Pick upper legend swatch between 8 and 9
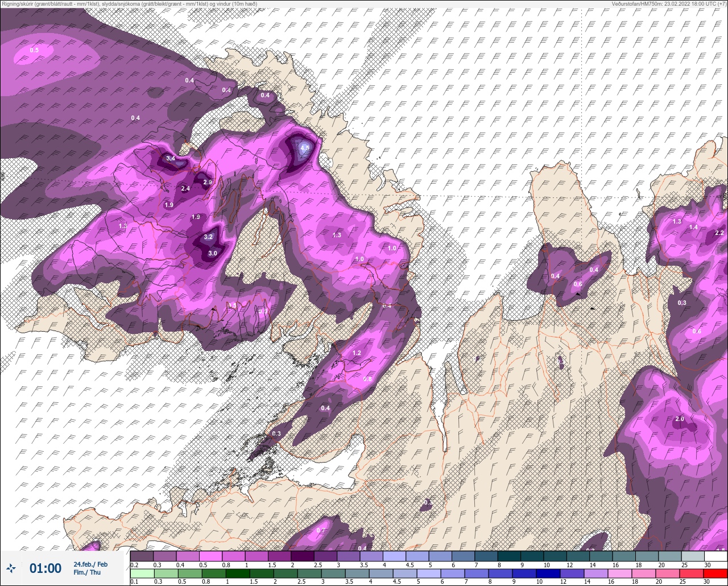The width and height of the screenshot is (728, 586). point(510,556)
